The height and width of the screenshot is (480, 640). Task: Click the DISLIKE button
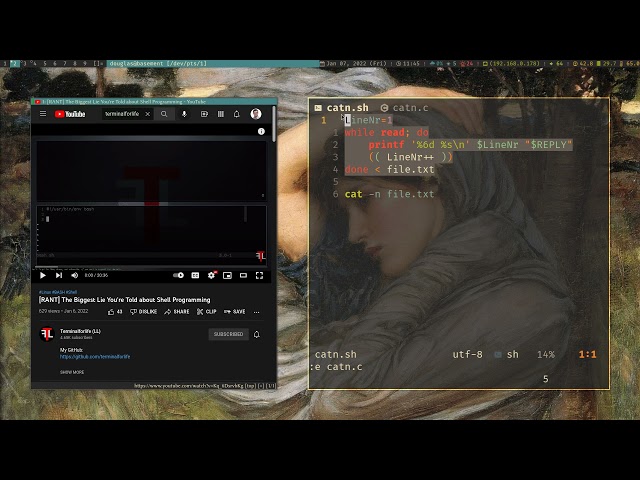144,312
